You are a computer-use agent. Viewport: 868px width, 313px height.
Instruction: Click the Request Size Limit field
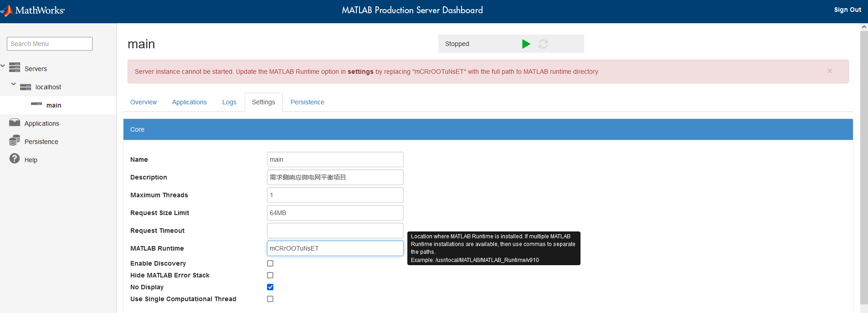(x=335, y=213)
